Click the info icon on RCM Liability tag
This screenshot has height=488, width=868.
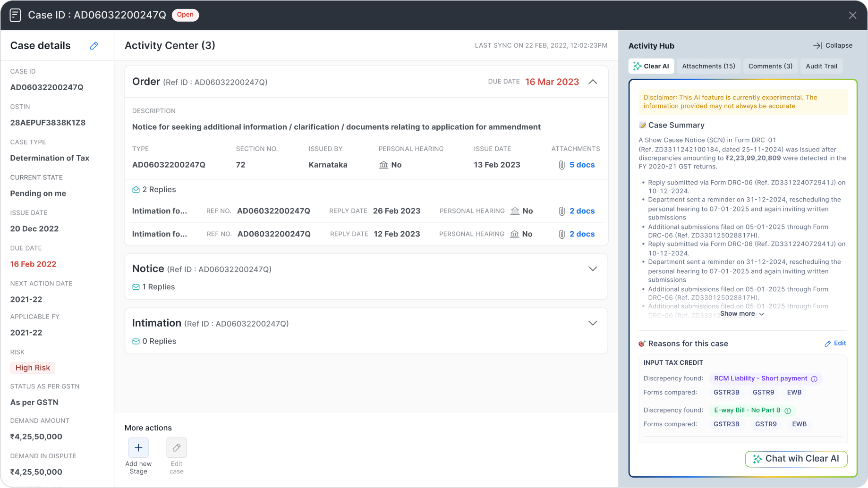pos(814,379)
